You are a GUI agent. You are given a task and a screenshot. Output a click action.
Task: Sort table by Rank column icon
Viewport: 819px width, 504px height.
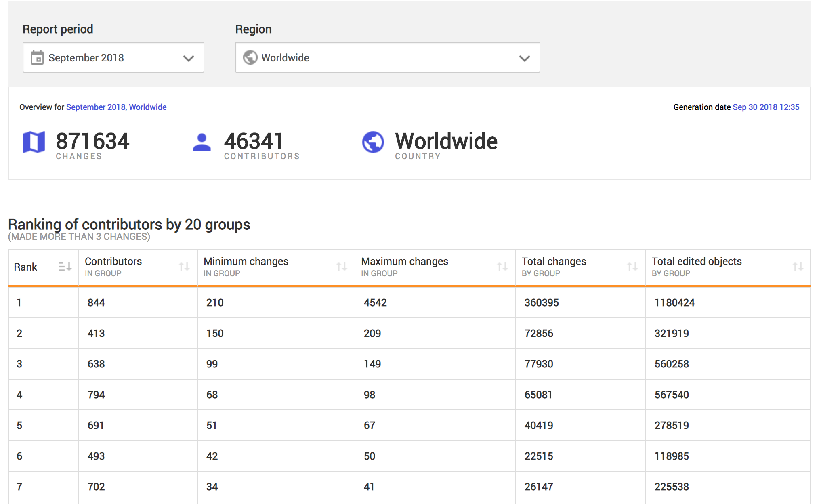[x=65, y=267]
